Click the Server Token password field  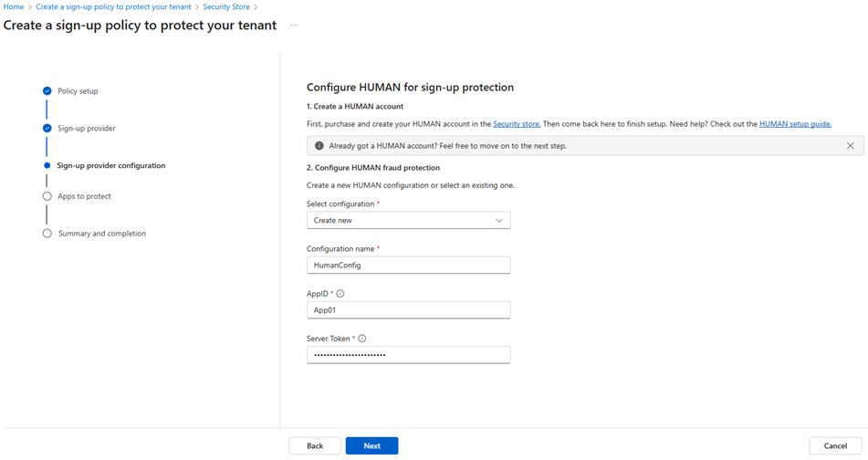pos(408,354)
